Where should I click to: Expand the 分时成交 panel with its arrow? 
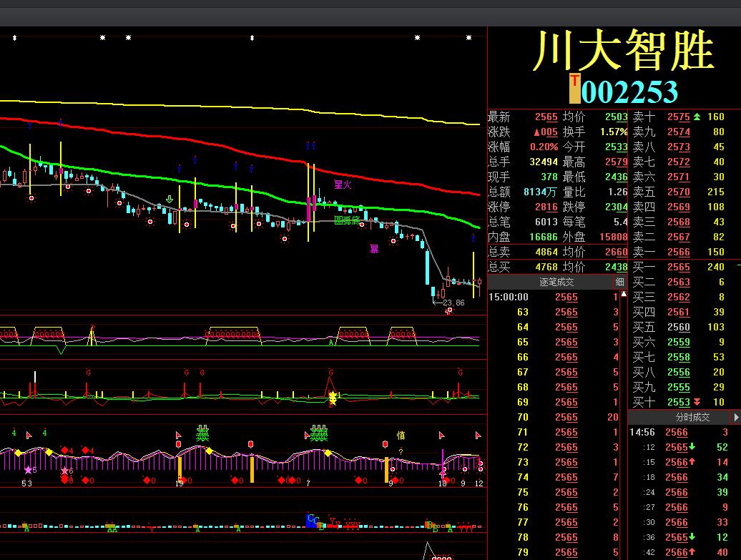point(736,417)
